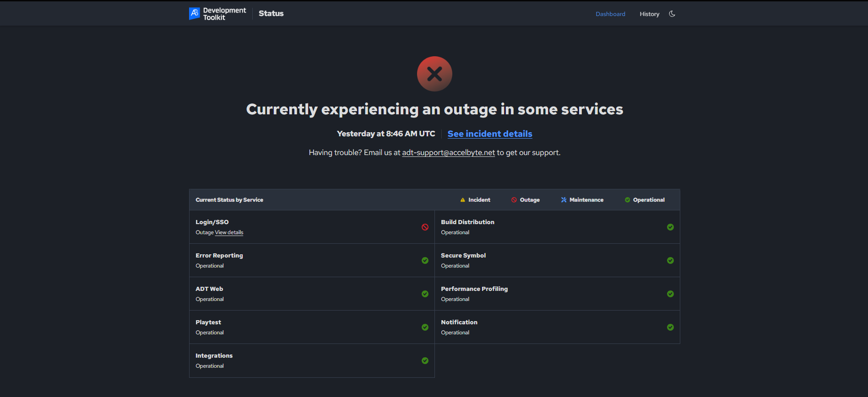
Task: Toggle dark mode moon icon
Action: [x=672, y=14]
